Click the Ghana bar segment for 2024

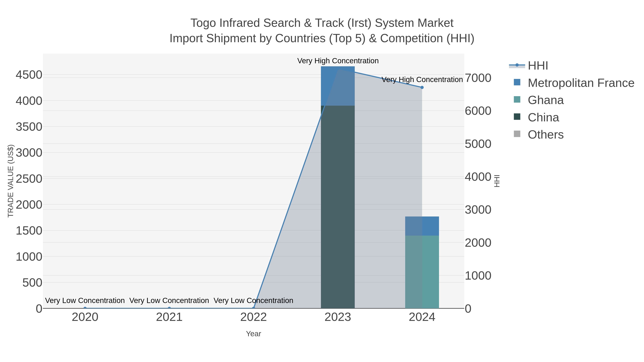[x=422, y=272]
